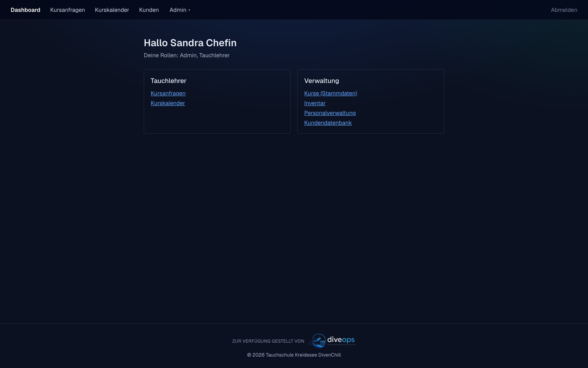Click 'ZUR VERFÜGUNG GESTELLT VON' footer text

[268, 341]
